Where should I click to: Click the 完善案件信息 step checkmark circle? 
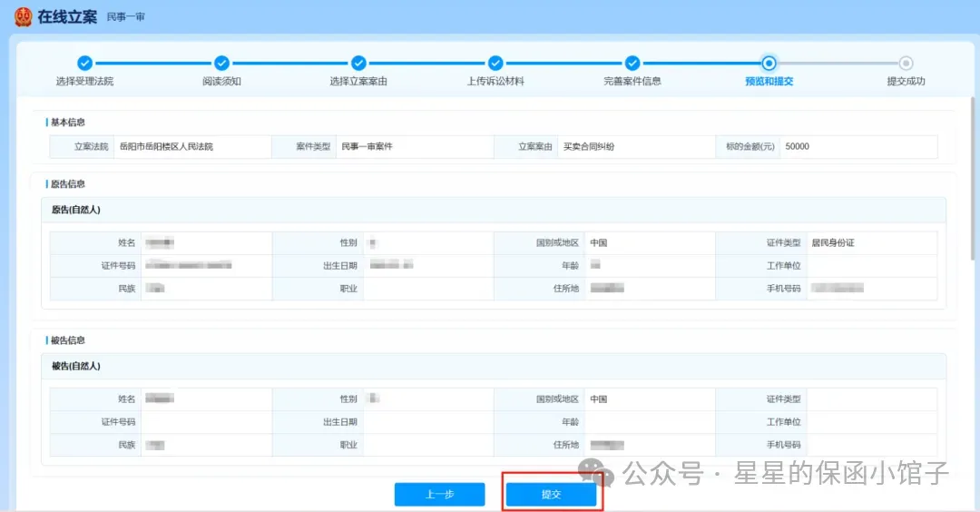click(x=632, y=64)
